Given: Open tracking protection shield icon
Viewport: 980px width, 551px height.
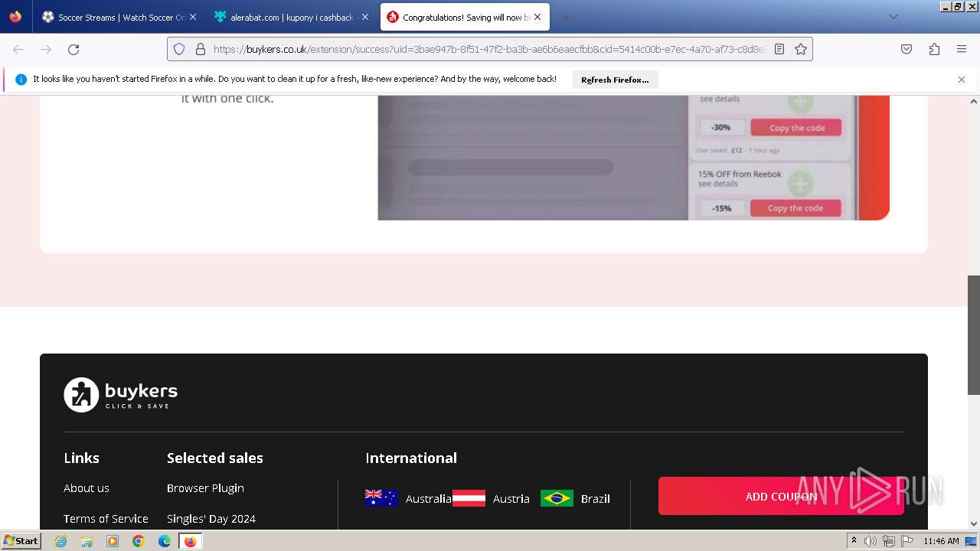Looking at the screenshot, I should [179, 49].
